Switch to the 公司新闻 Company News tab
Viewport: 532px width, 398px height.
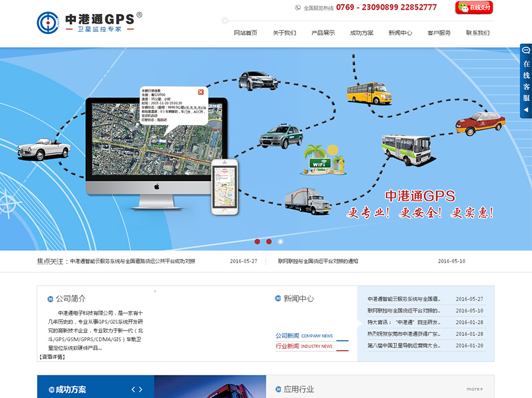305,336
